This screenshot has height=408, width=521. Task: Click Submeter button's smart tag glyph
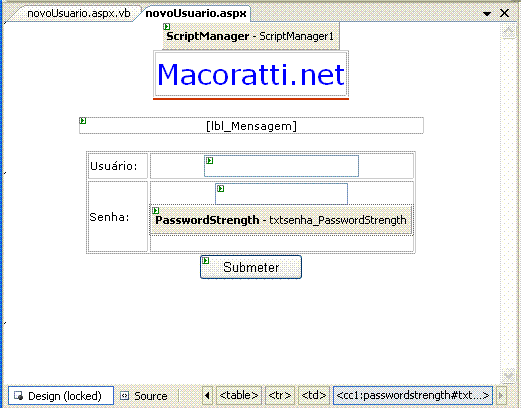(206, 260)
